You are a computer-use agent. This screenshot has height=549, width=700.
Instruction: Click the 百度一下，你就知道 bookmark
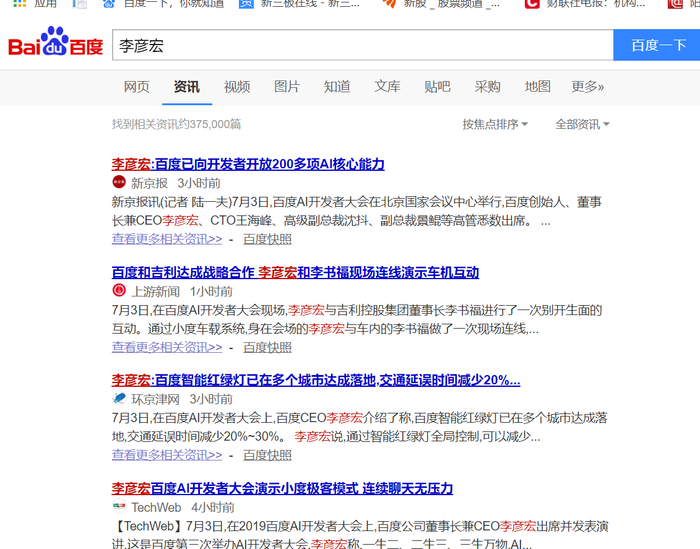click(x=174, y=4)
